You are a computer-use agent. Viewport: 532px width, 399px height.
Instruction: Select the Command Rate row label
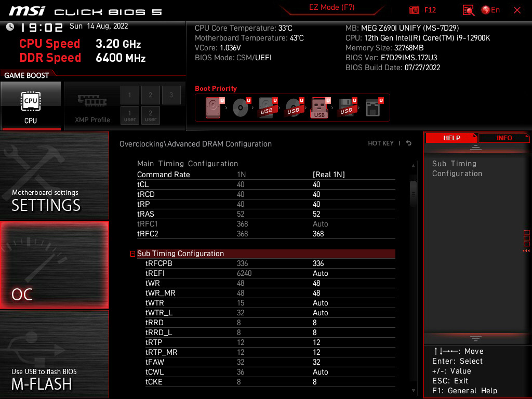tap(163, 175)
